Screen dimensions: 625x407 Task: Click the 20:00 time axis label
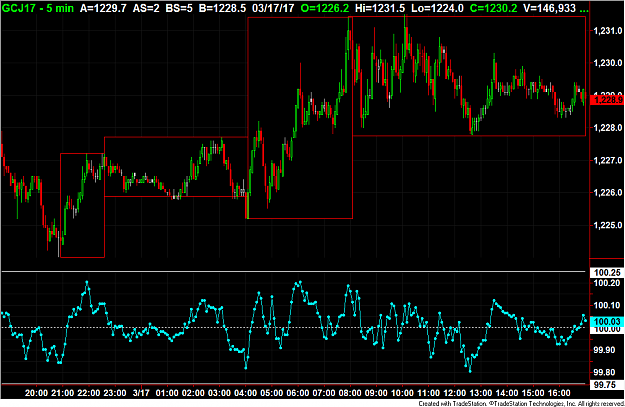pos(36,393)
